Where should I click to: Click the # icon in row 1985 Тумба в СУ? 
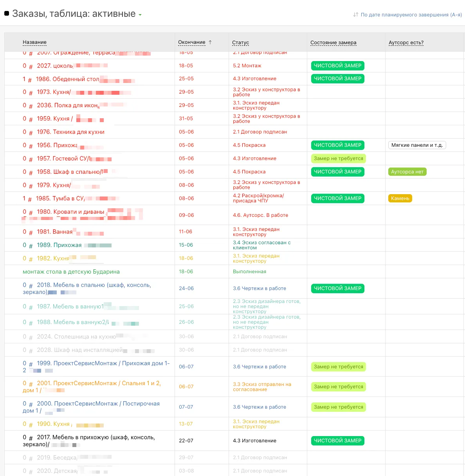pos(30,199)
